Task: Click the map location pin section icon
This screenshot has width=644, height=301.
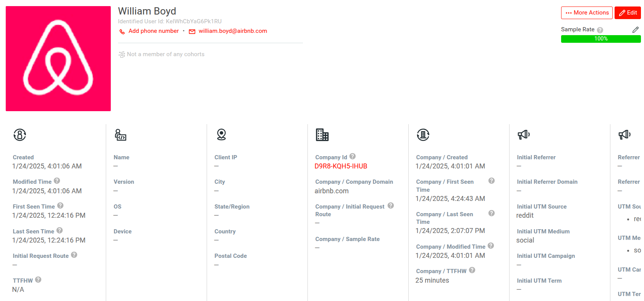Action: 222,134
